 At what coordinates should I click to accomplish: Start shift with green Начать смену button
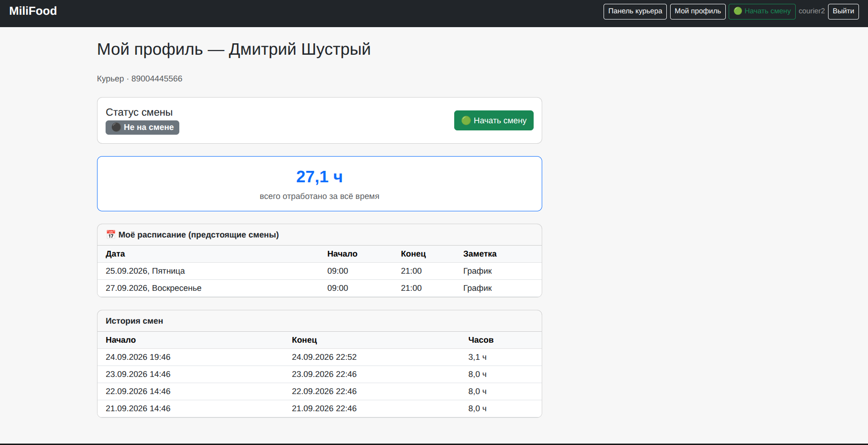point(494,120)
